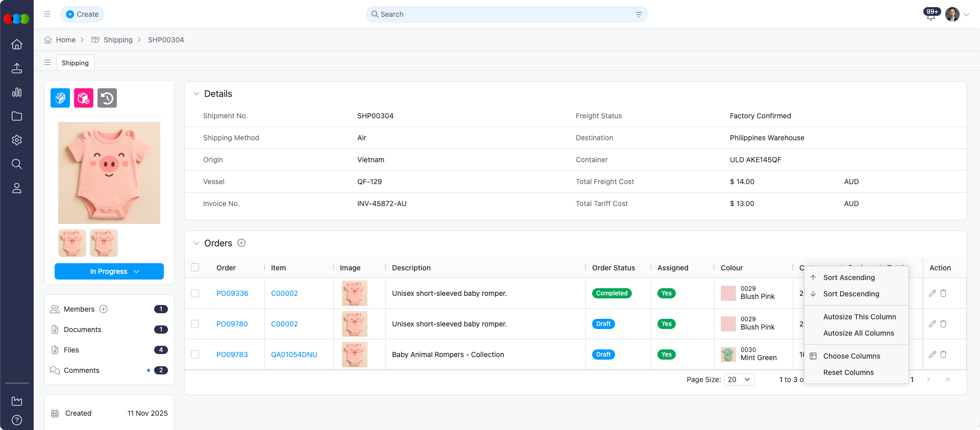This screenshot has width=980, height=430.
Task: Open the upload icon in sidebar
Action: [x=17, y=68]
